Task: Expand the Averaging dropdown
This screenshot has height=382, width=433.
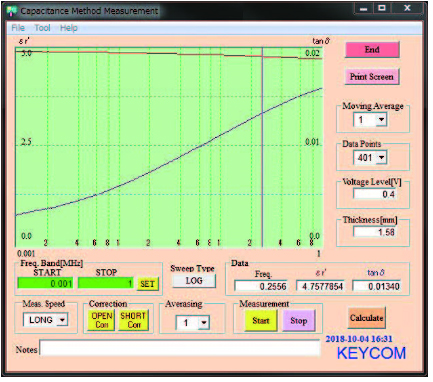Action: click(204, 323)
